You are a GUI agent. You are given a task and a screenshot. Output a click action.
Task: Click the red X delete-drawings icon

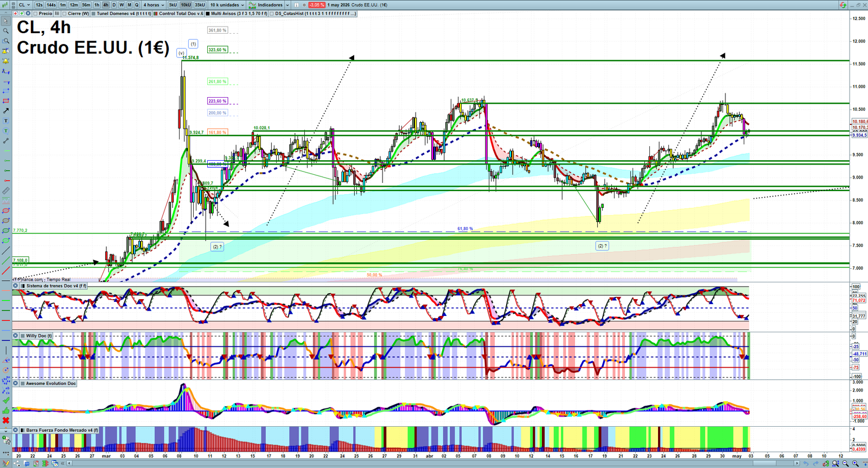6,420
